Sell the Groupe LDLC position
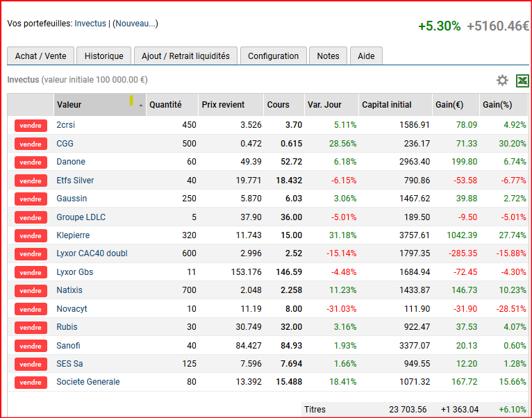Image resolution: width=532 pixels, height=418 pixels. pyautogui.click(x=31, y=217)
